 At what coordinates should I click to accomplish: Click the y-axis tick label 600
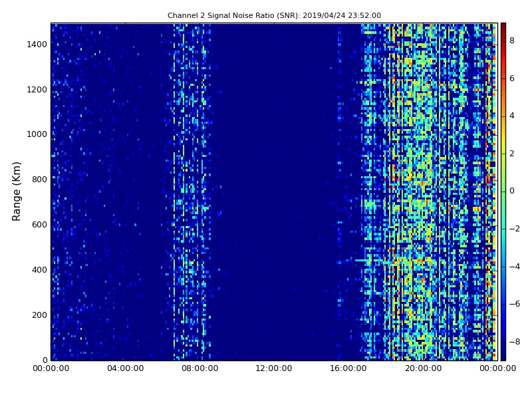click(x=39, y=225)
